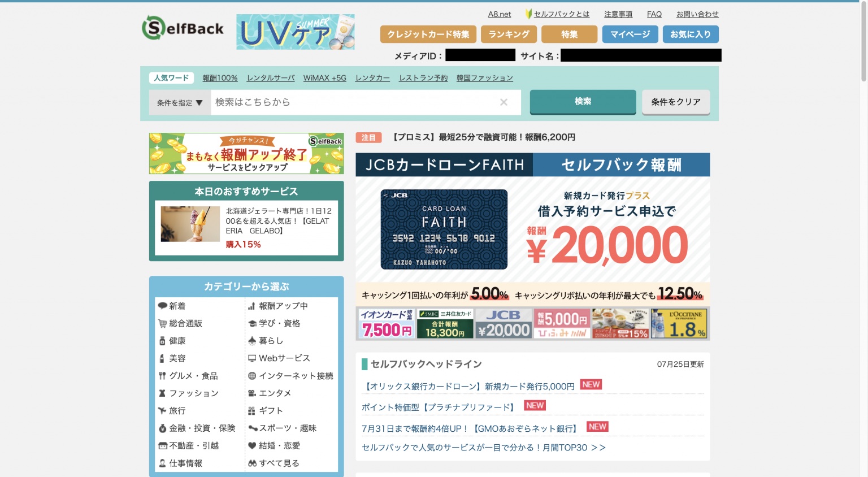This screenshot has height=477, width=868.
Task: Open GMOあおぞらネット銀行 headline
Action: pyautogui.click(x=471, y=429)
